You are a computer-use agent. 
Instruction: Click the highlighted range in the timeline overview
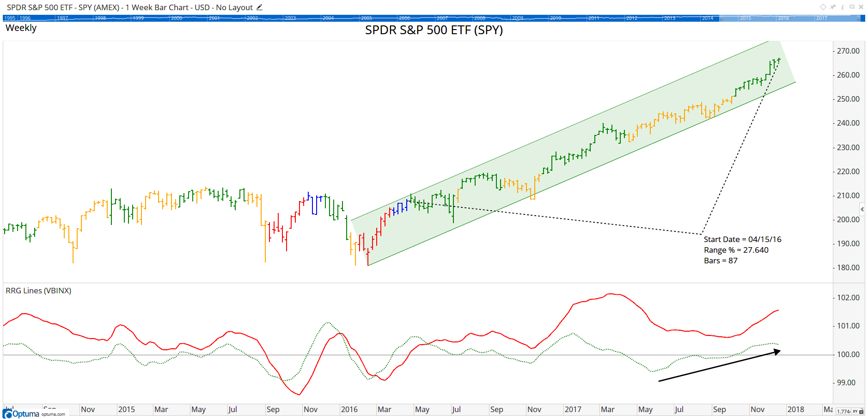click(x=789, y=18)
